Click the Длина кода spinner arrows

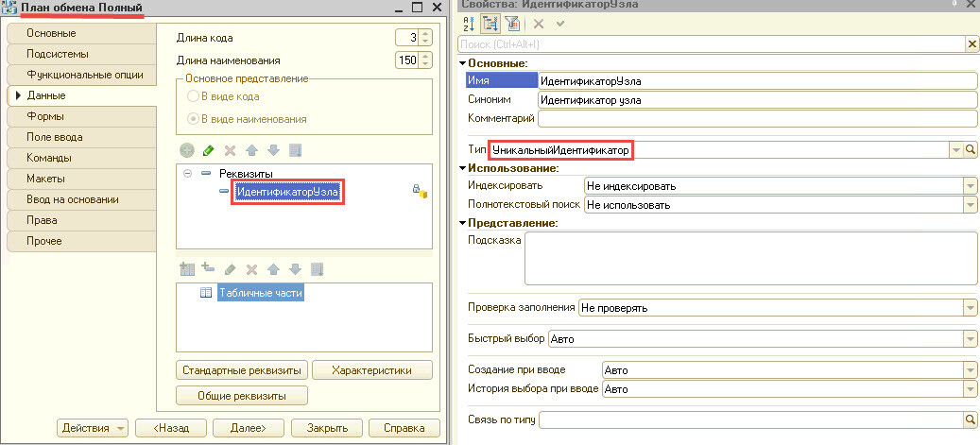425,38
